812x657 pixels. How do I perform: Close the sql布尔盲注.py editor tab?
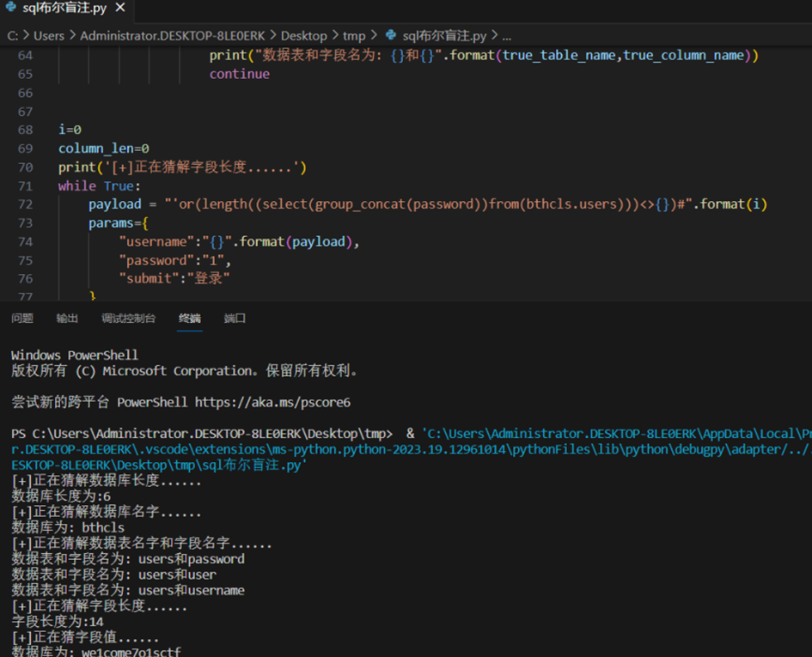coord(120,8)
